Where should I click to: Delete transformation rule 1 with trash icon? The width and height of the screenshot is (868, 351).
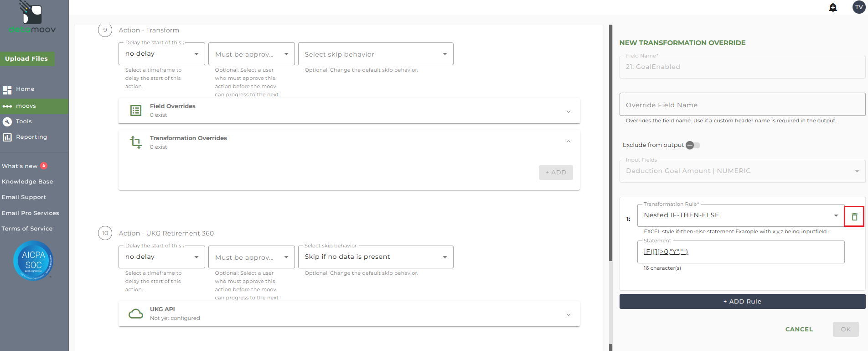click(x=854, y=217)
